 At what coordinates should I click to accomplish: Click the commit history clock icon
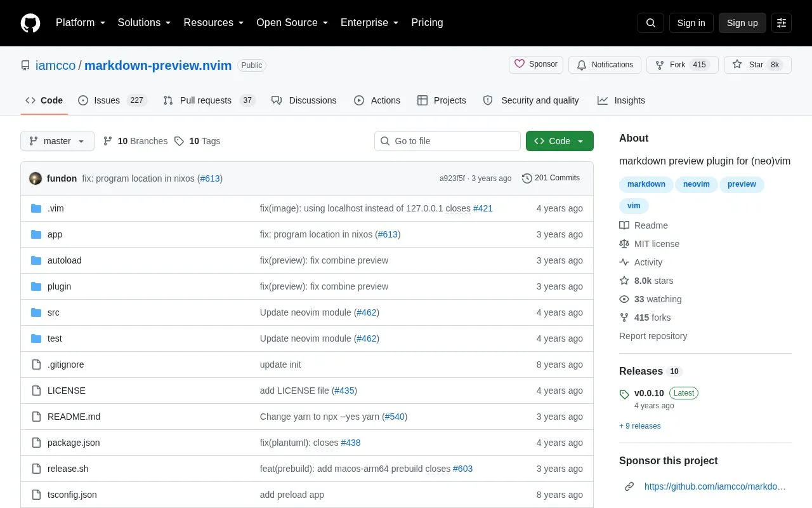(x=527, y=178)
